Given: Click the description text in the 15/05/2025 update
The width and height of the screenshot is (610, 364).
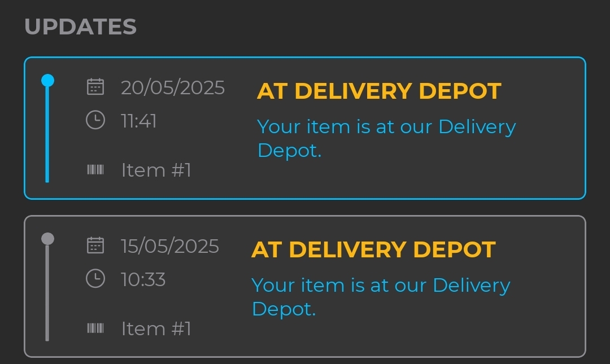Looking at the screenshot, I should coord(381,297).
